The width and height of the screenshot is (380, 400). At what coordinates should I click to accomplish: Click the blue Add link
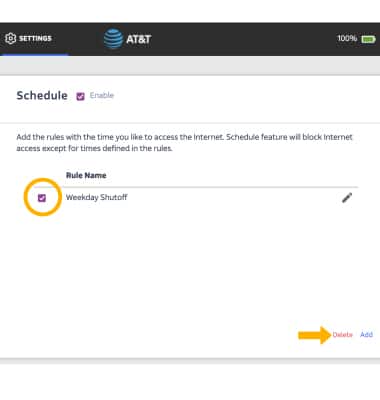tap(366, 334)
